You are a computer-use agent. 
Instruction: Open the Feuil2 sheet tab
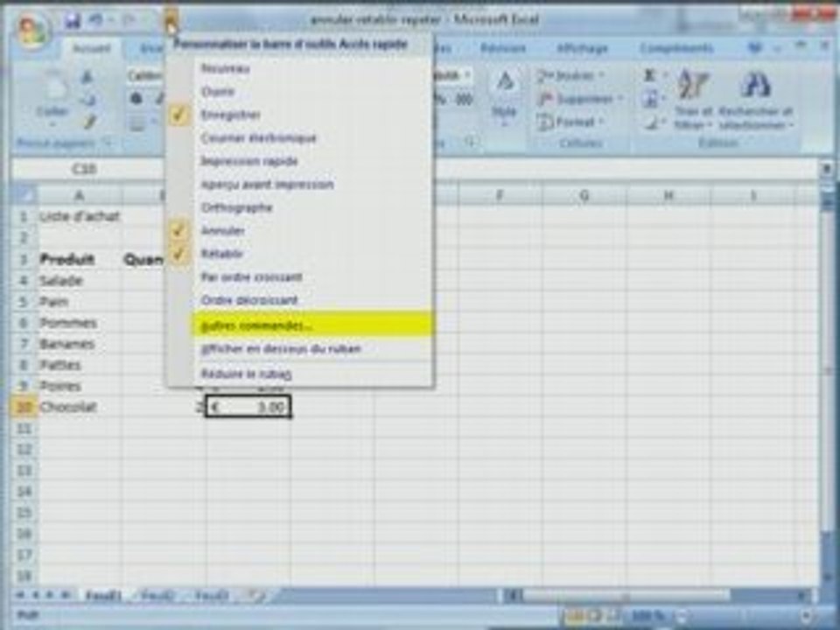158,595
